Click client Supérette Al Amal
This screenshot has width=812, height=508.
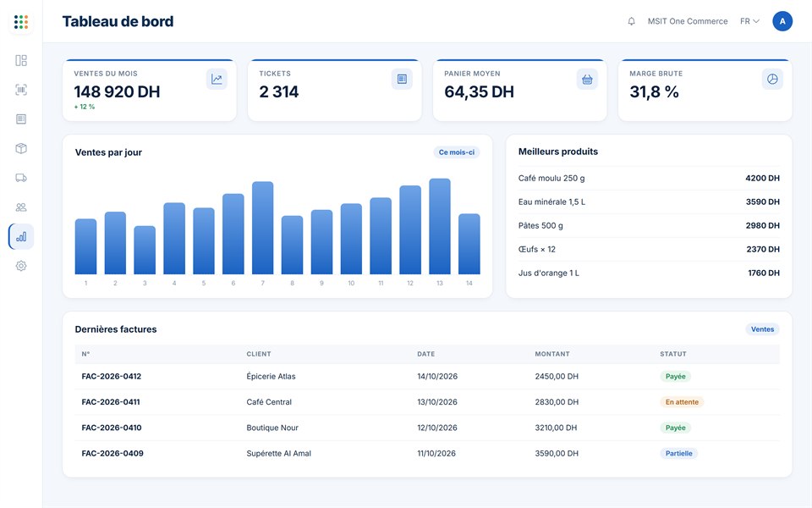tap(278, 454)
